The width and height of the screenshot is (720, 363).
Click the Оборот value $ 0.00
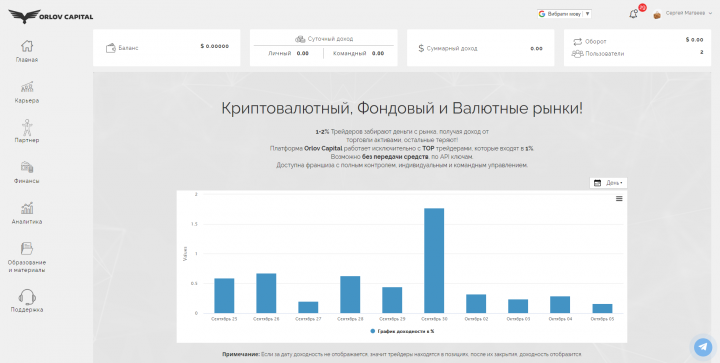click(x=694, y=40)
